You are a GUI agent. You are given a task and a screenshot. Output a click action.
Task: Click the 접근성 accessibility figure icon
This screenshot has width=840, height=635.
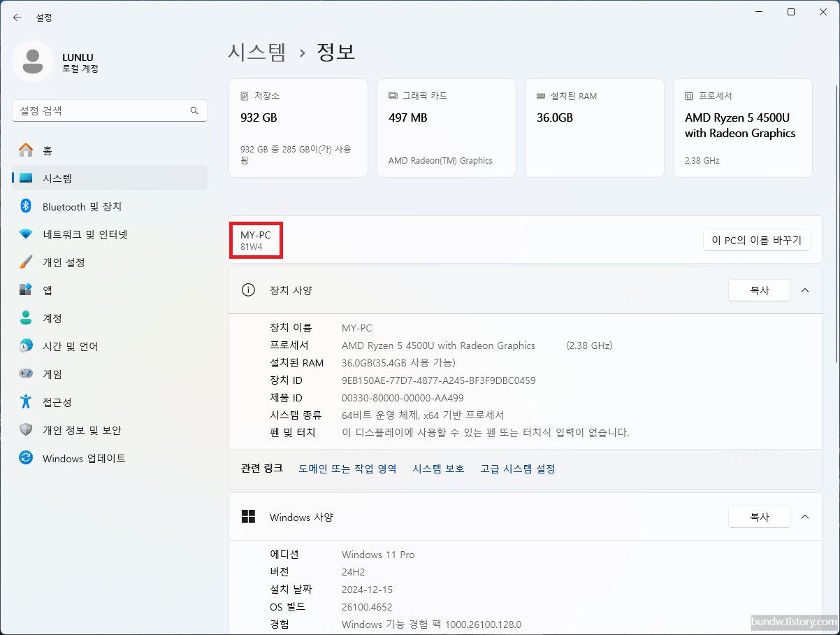[x=26, y=402]
